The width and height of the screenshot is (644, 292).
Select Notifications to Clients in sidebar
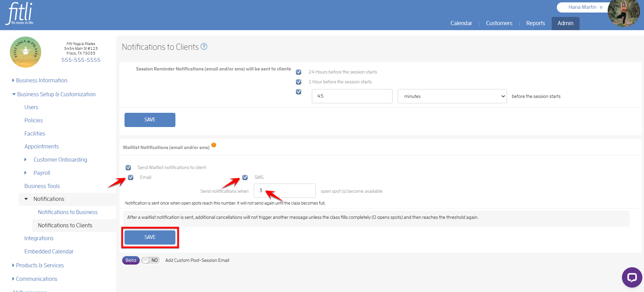point(65,225)
